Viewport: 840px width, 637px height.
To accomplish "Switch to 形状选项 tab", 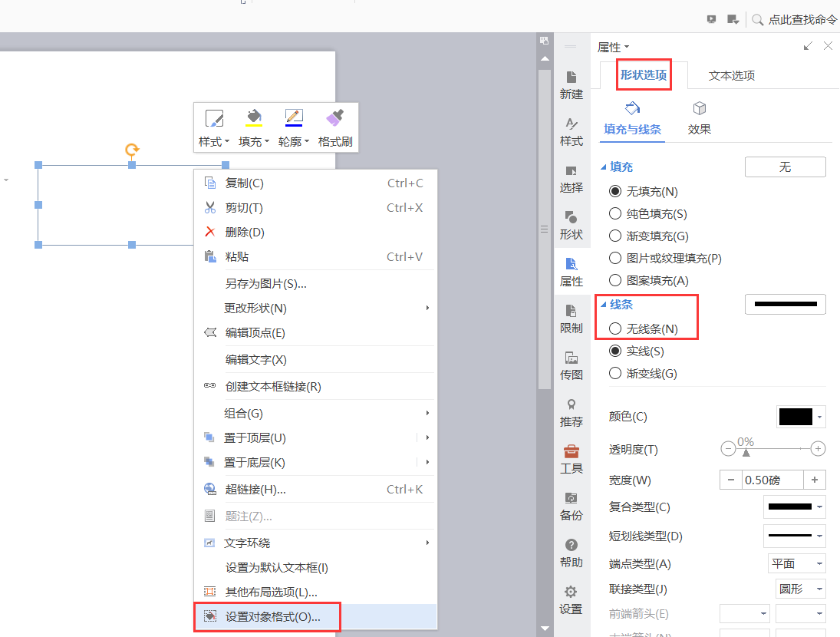I will [x=644, y=75].
